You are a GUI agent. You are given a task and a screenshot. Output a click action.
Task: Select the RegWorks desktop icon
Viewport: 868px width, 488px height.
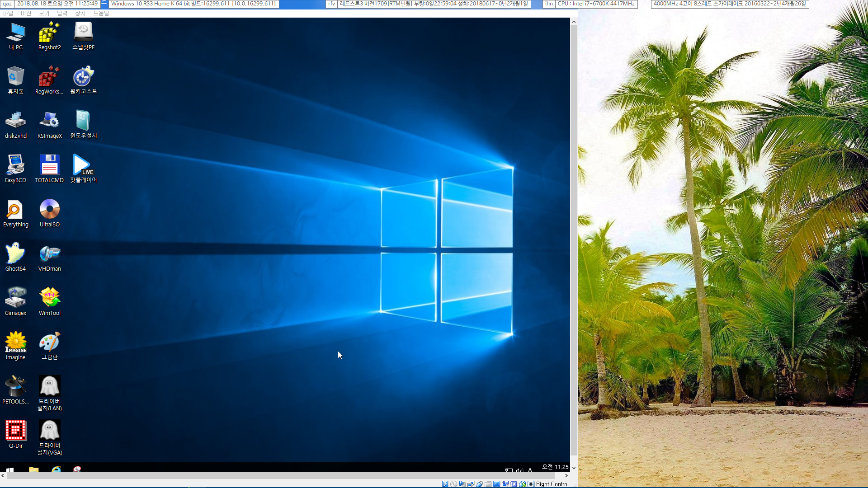[49, 80]
